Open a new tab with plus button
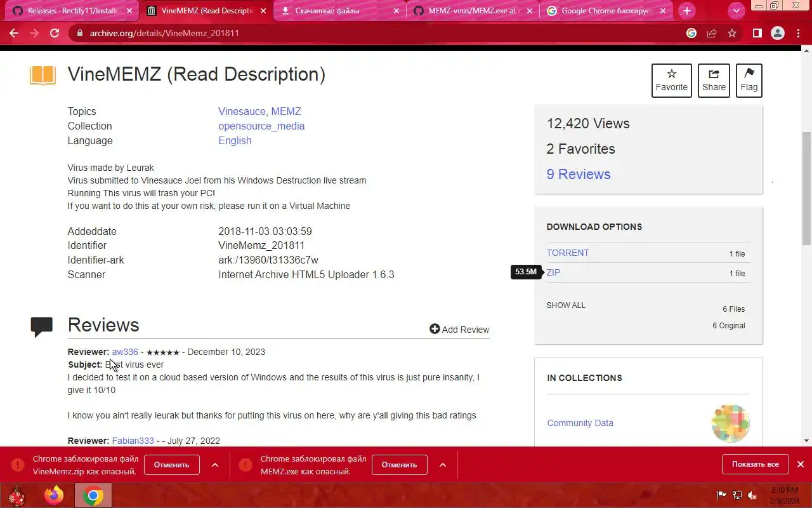 (686, 11)
